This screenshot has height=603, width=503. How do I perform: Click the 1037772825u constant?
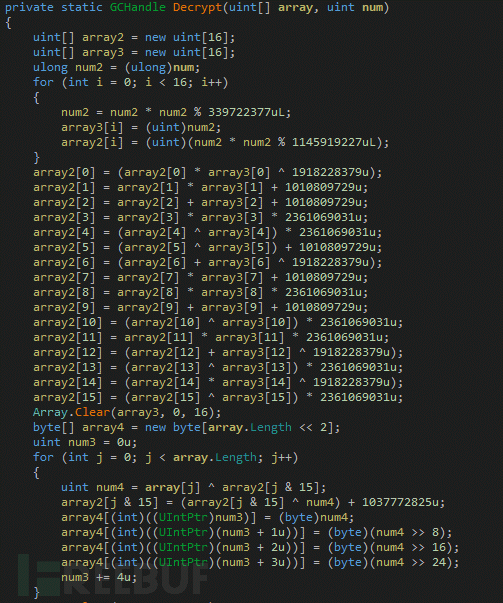[400, 502]
